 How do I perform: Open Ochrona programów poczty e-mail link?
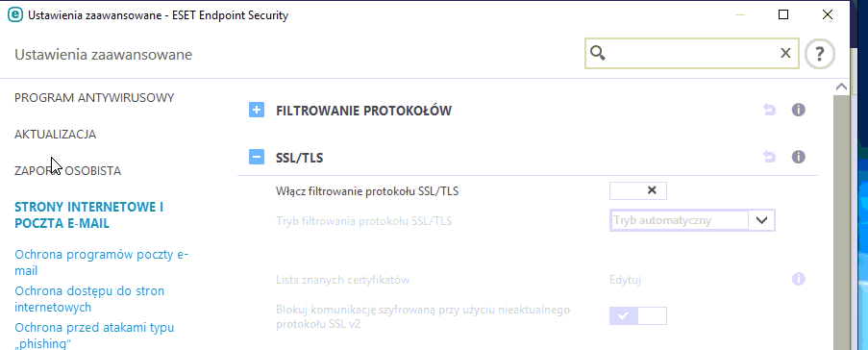point(101,262)
